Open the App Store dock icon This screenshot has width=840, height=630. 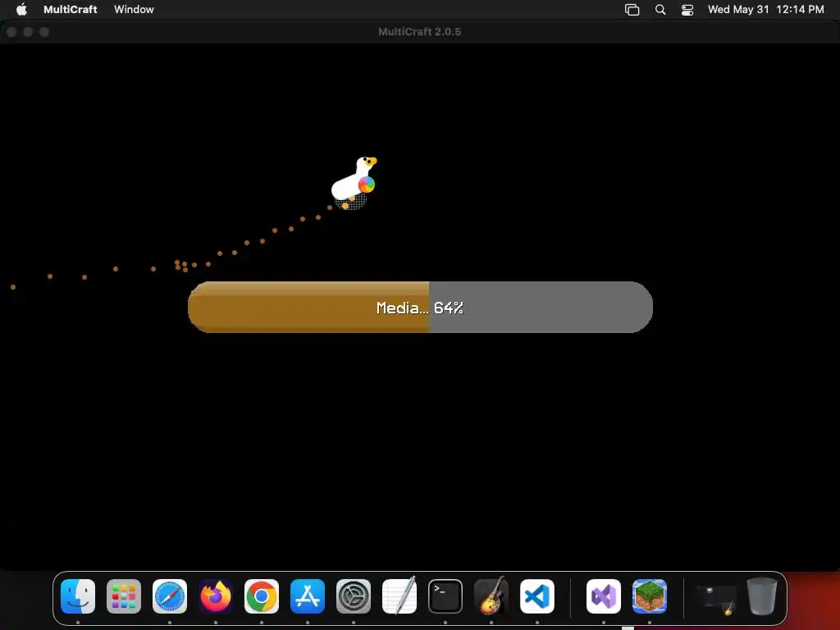click(308, 596)
